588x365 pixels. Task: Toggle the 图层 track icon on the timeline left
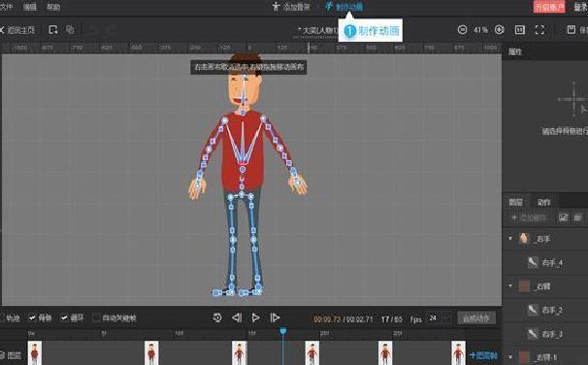2,355
